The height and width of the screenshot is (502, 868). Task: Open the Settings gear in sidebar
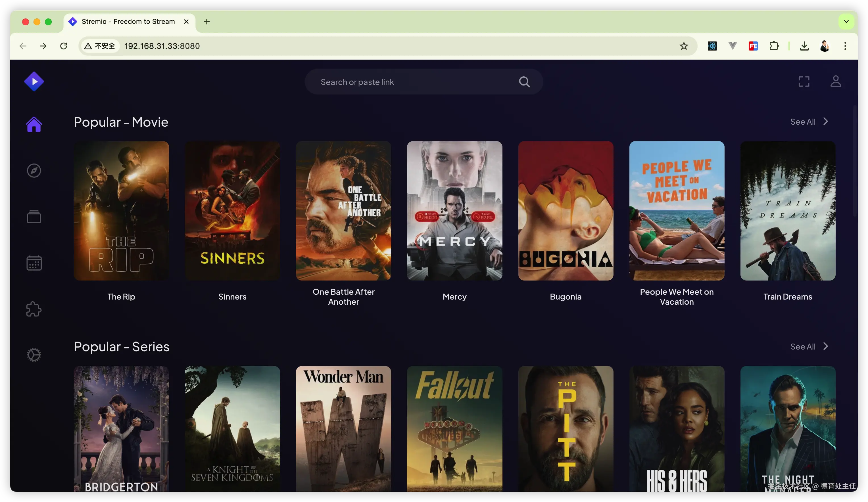34,355
